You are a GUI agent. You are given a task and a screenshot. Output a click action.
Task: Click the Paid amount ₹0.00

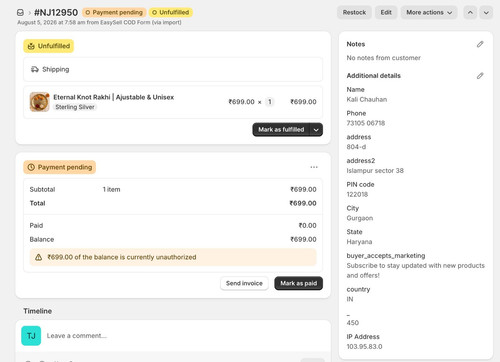coord(307,226)
